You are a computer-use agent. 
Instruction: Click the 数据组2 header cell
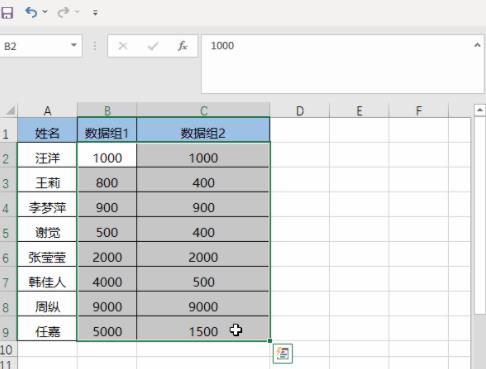point(203,130)
